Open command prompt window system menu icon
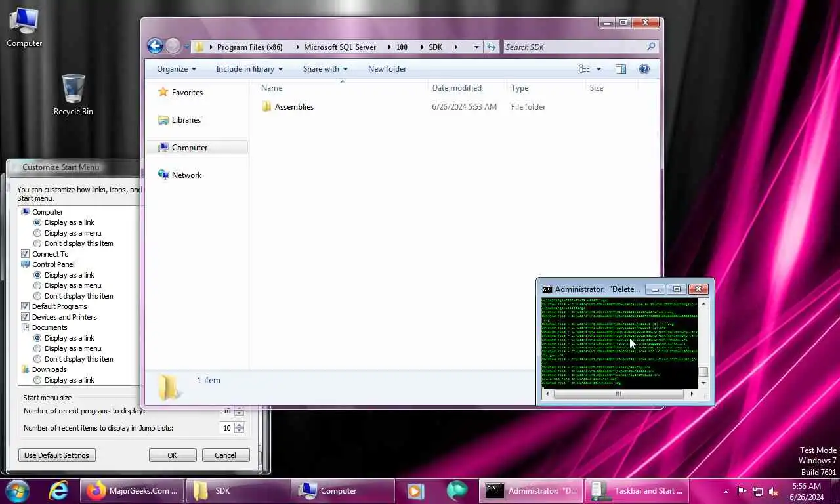This screenshot has width=840, height=504. pos(547,289)
